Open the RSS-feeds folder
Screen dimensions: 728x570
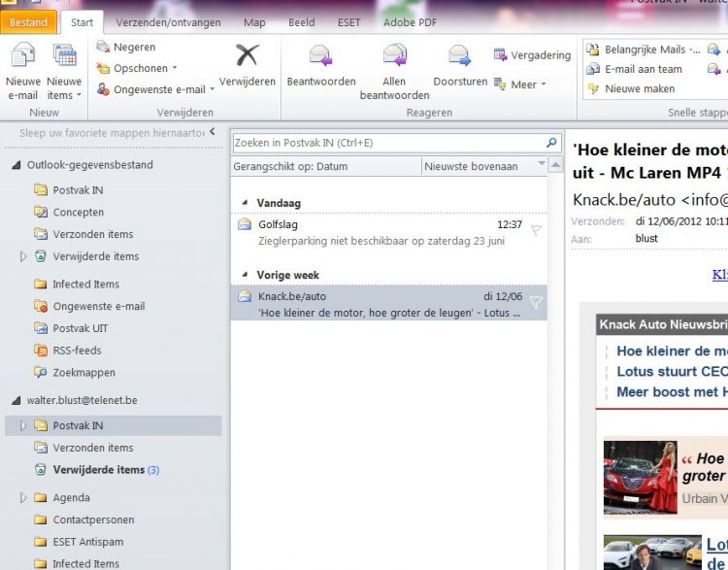pos(77,351)
